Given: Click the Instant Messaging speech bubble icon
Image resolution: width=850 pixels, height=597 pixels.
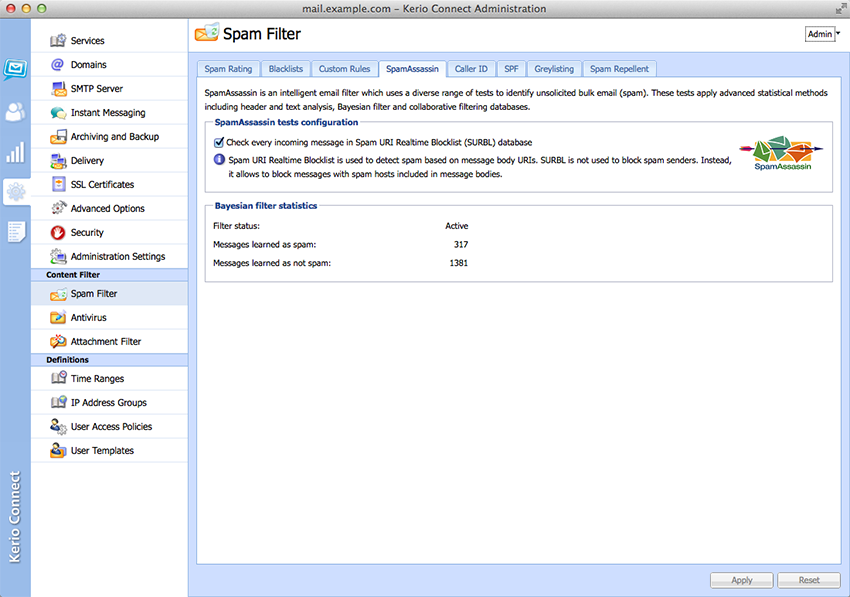Looking at the screenshot, I should (x=58, y=113).
